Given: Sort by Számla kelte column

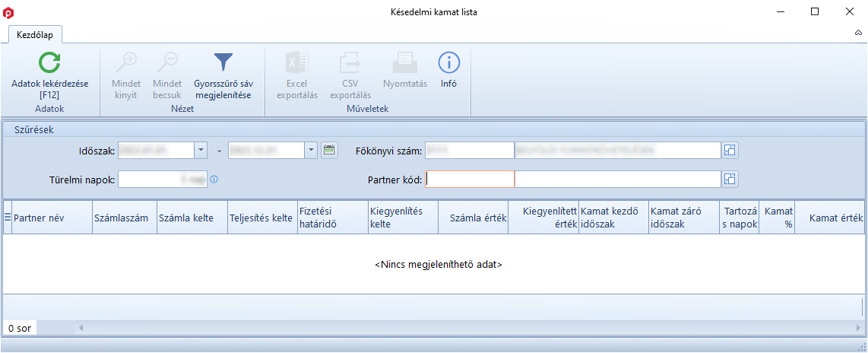Looking at the screenshot, I should (192, 218).
